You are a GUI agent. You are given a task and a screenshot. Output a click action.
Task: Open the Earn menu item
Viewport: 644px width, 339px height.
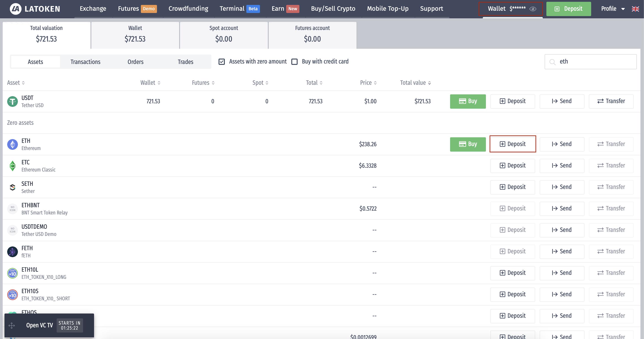pos(285,9)
